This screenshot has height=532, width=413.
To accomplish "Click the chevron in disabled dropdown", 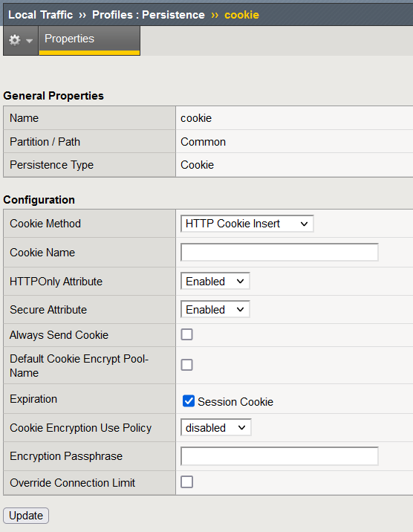I will click(x=241, y=428).
